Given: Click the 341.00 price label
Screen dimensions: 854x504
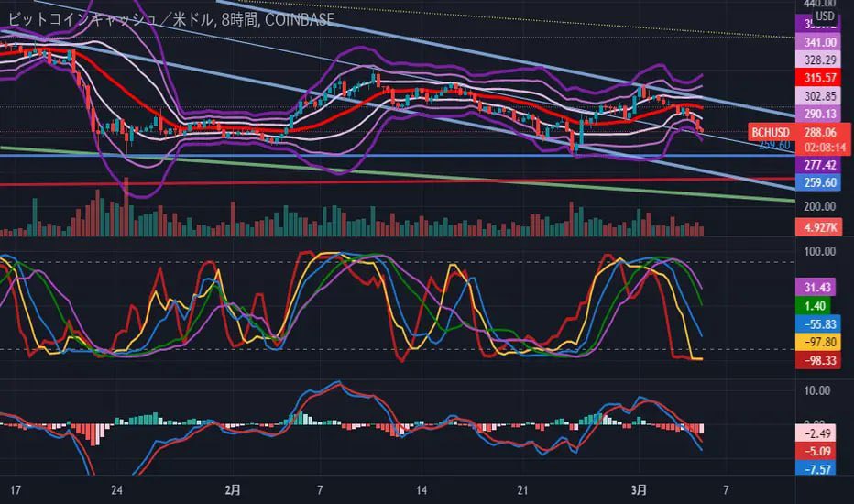Looking at the screenshot, I should 818,42.
